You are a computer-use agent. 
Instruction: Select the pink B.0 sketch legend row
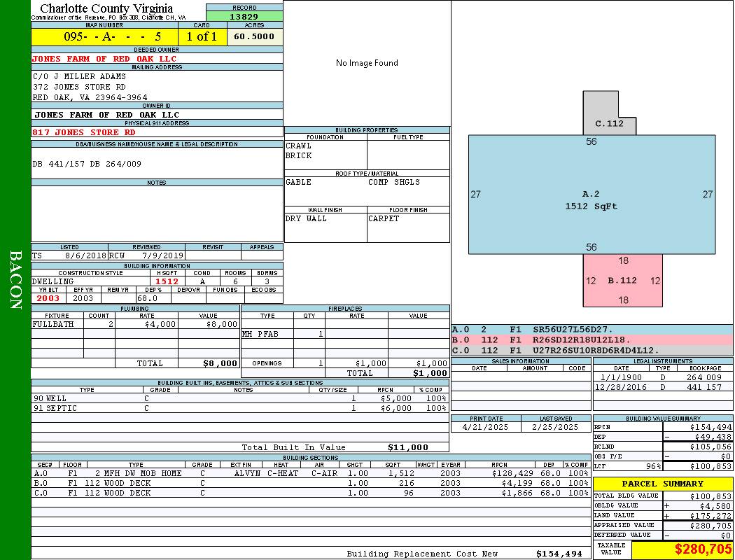click(x=591, y=339)
